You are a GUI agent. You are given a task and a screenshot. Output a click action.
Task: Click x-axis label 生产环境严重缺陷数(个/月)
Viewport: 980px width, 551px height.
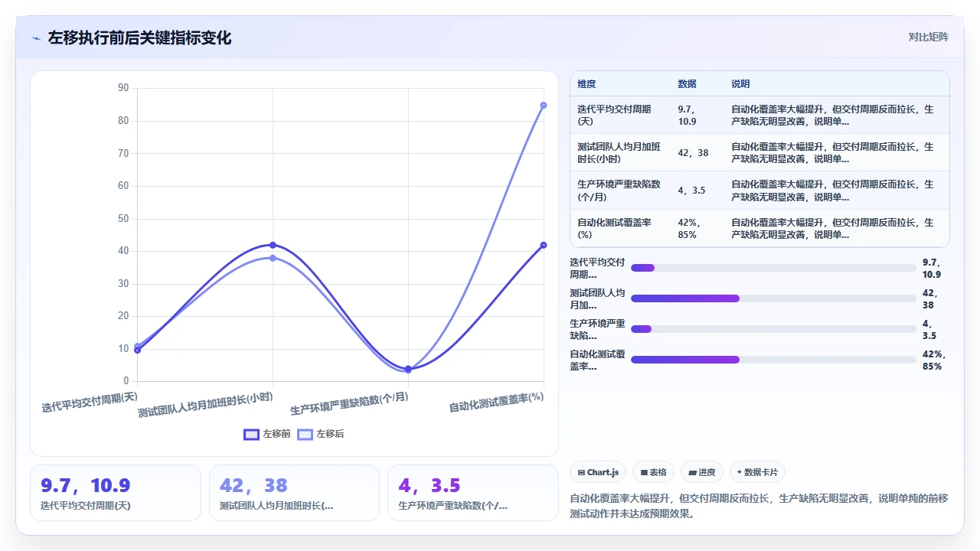pyautogui.click(x=349, y=403)
